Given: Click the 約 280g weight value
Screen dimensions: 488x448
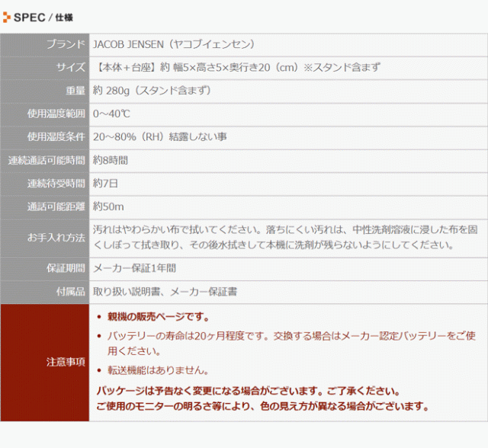Looking at the screenshot, I should pos(152,91).
